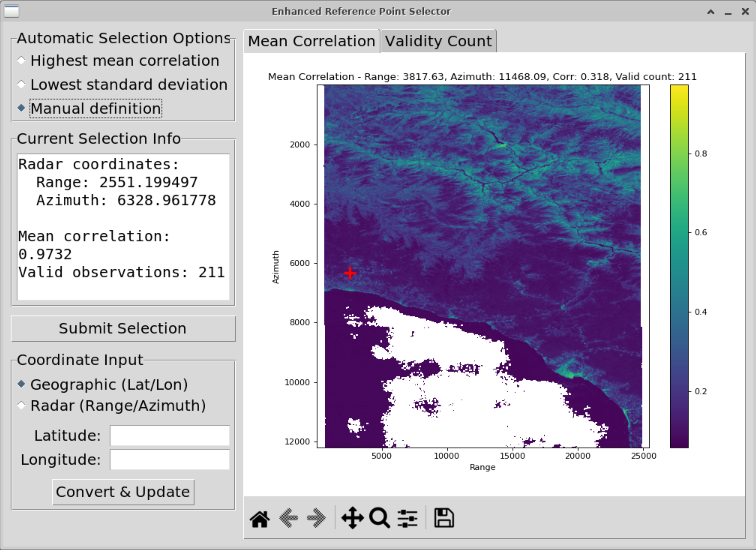Image resolution: width=756 pixels, height=550 pixels.
Task: Click the 'Mean correlation:' text line
Action: [94, 236]
